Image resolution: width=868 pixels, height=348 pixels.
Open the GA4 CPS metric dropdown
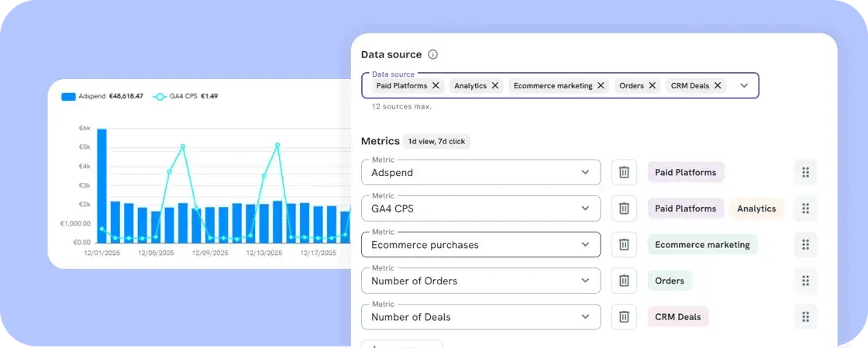pos(480,208)
